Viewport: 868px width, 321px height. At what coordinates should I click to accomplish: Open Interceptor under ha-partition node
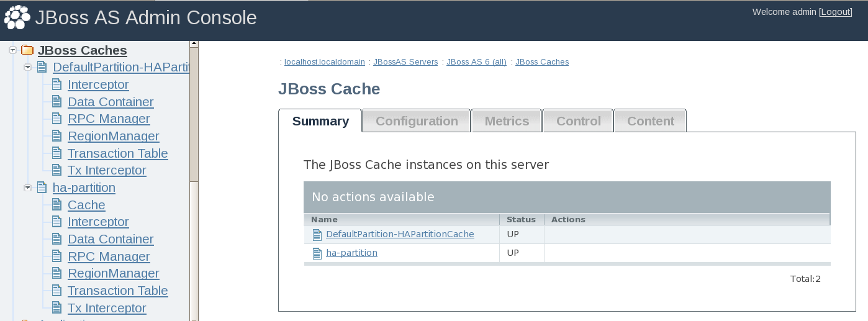98,221
